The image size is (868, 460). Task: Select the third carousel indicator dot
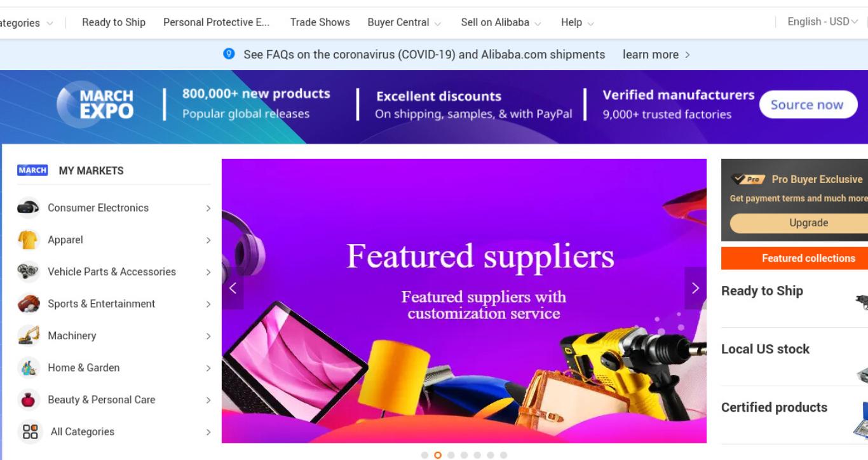(451, 455)
